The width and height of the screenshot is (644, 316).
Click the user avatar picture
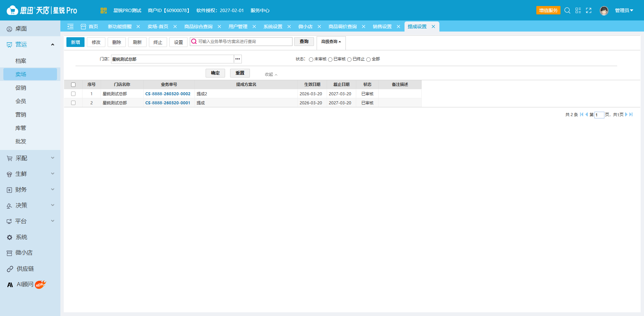tap(604, 11)
